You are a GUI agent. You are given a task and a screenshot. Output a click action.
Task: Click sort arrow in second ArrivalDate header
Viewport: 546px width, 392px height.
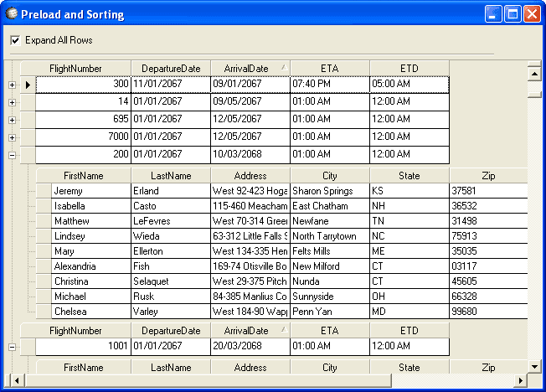[x=284, y=329]
